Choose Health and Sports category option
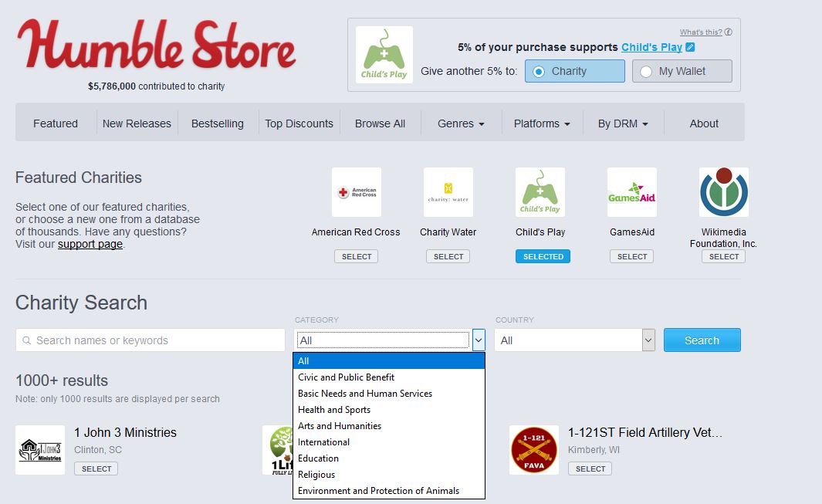 point(334,410)
